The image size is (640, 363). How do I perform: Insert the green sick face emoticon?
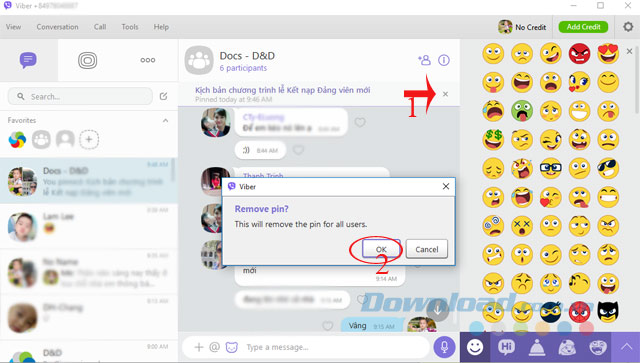point(522,111)
